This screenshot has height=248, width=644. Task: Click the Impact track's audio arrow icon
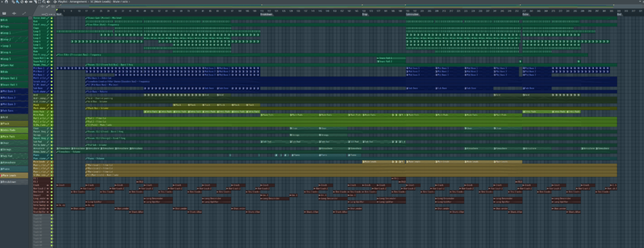[x=48, y=195]
